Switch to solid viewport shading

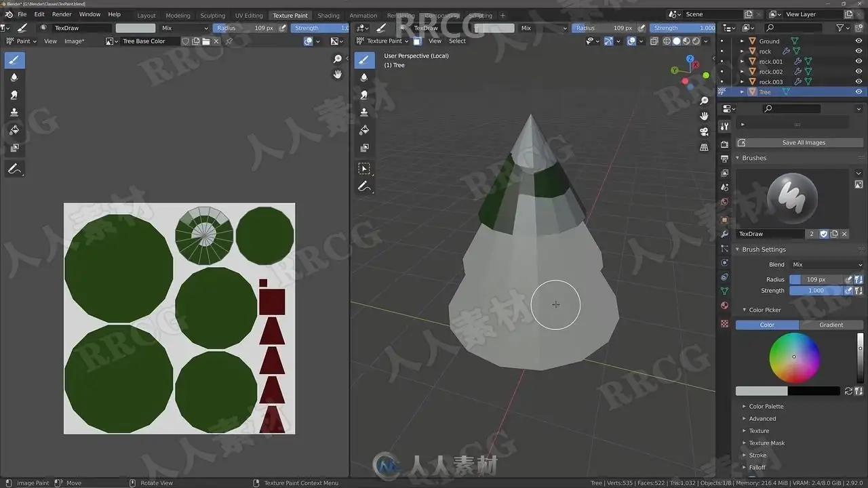pos(677,41)
